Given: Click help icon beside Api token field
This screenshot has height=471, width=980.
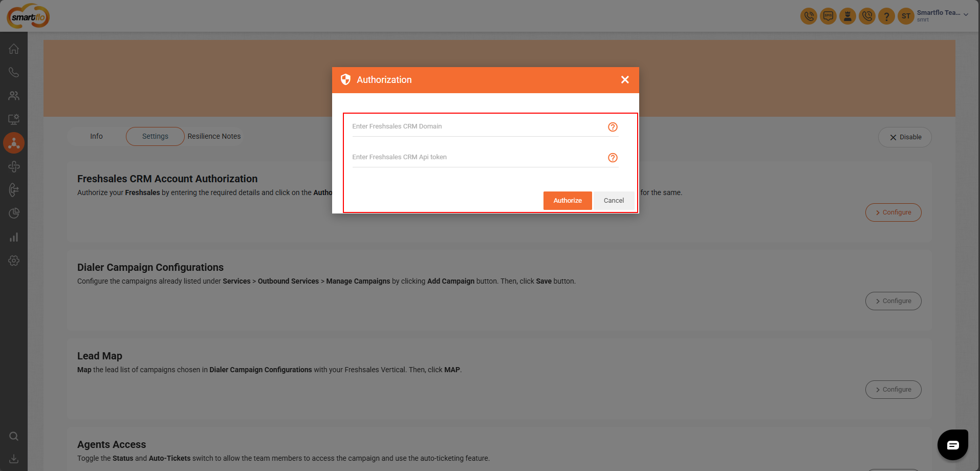Looking at the screenshot, I should coord(613,158).
